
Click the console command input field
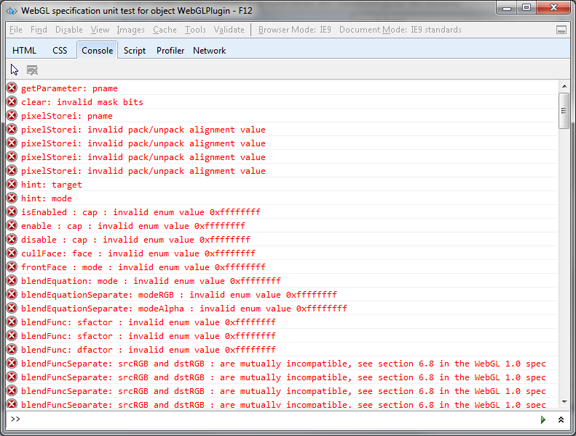[x=279, y=419]
